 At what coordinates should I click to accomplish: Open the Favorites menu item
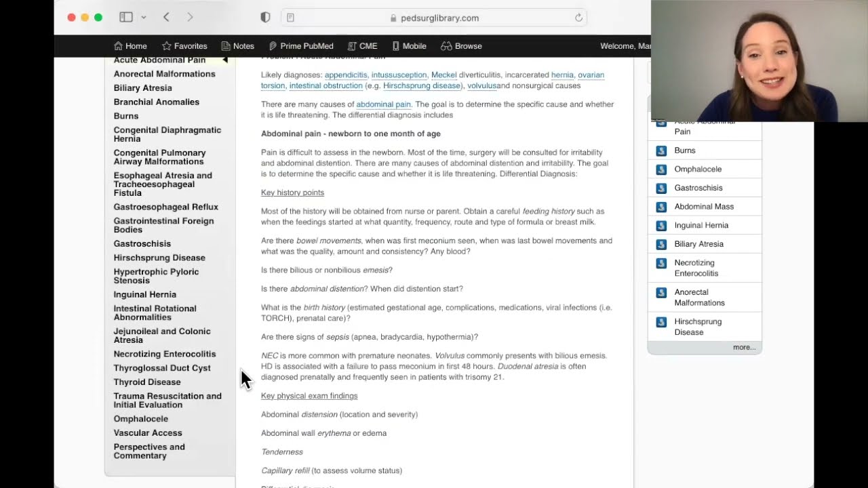(184, 46)
